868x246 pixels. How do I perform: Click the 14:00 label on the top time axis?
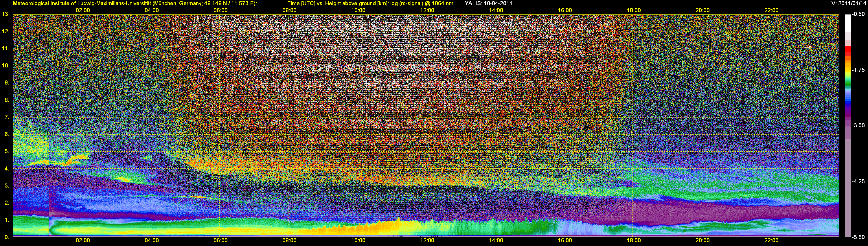point(496,10)
